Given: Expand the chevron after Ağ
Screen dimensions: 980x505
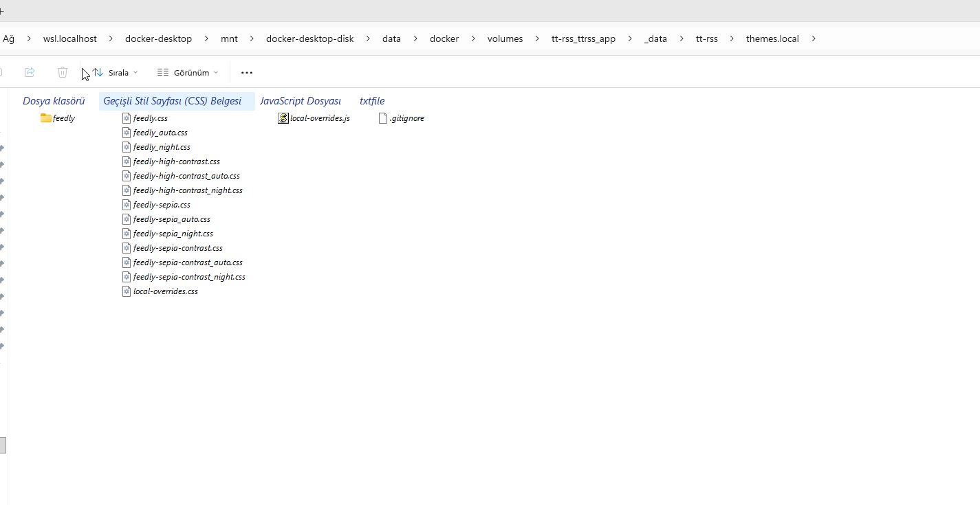Looking at the screenshot, I should click(29, 38).
